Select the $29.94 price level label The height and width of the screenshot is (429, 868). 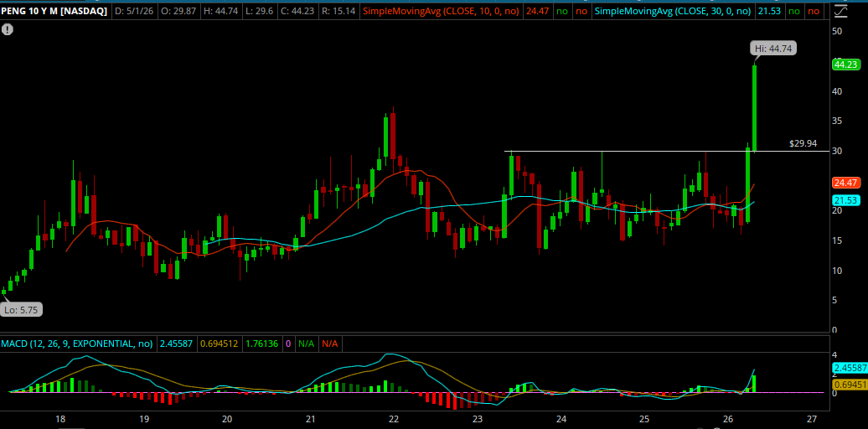[x=803, y=144]
